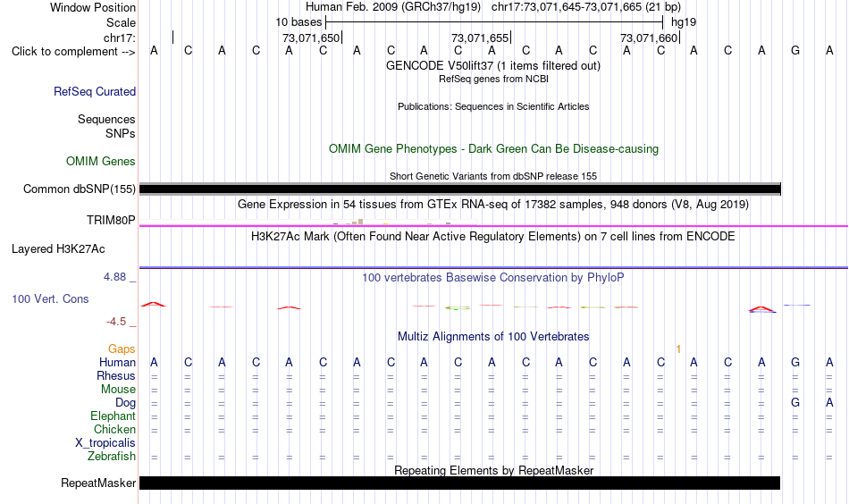The height and width of the screenshot is (504, 849).
Task: Select the Common dbSNP(155) track label
Action: [80, 189]
